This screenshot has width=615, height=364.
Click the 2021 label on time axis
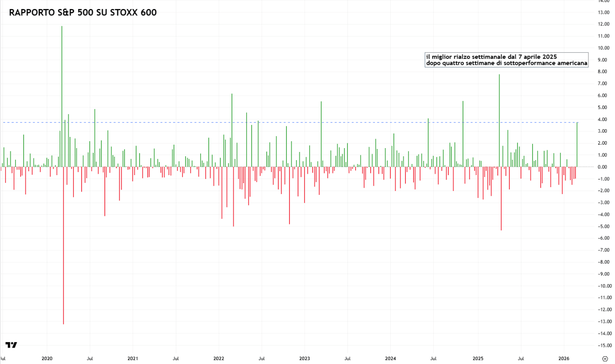coord(133,358)
